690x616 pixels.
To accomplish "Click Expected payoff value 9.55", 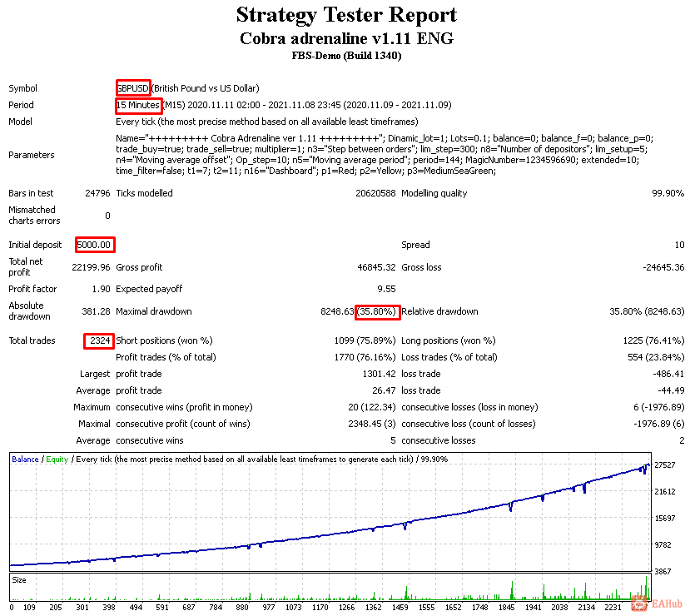I will point(386,289).
